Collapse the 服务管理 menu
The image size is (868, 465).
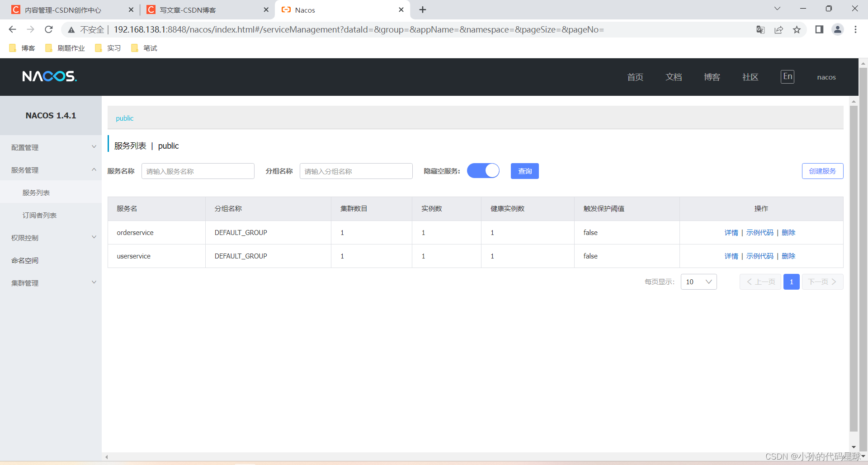(51, 170)
